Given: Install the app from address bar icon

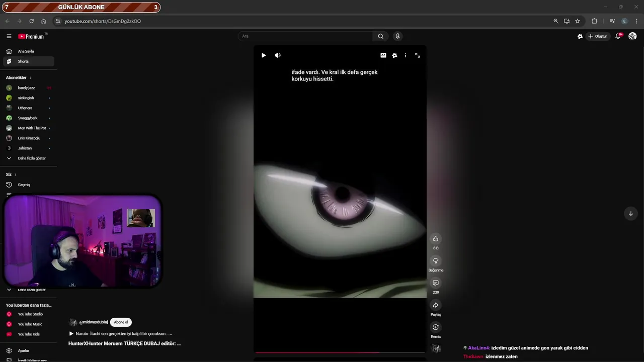Looking at the screenshot, I should tap(567, 21).
